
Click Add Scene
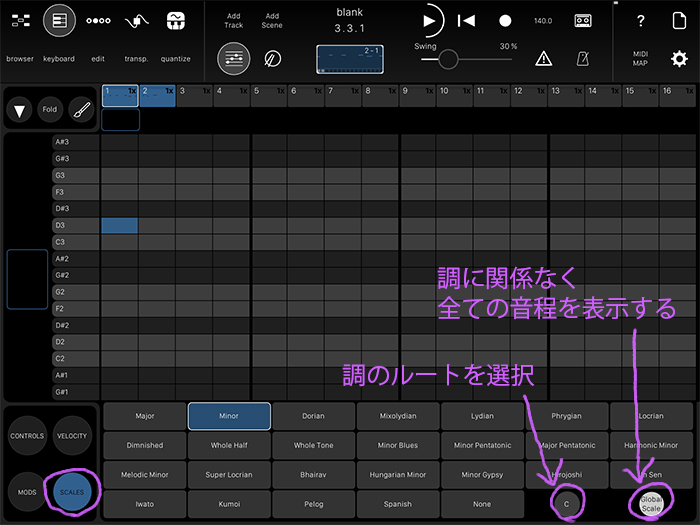click(272, 21)
